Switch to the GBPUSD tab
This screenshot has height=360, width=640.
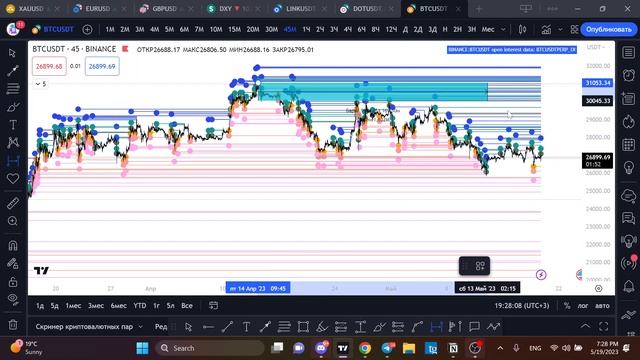[x=164, y=9]
